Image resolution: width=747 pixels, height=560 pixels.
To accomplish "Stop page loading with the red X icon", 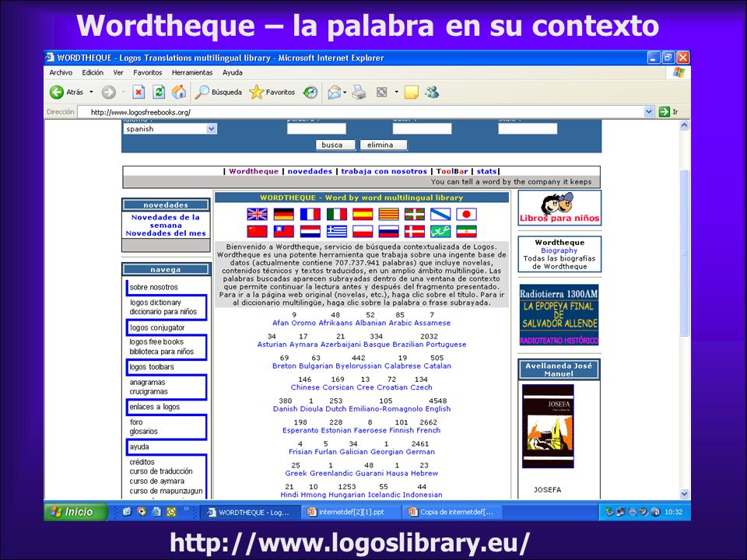I will (x=139, y=92).
